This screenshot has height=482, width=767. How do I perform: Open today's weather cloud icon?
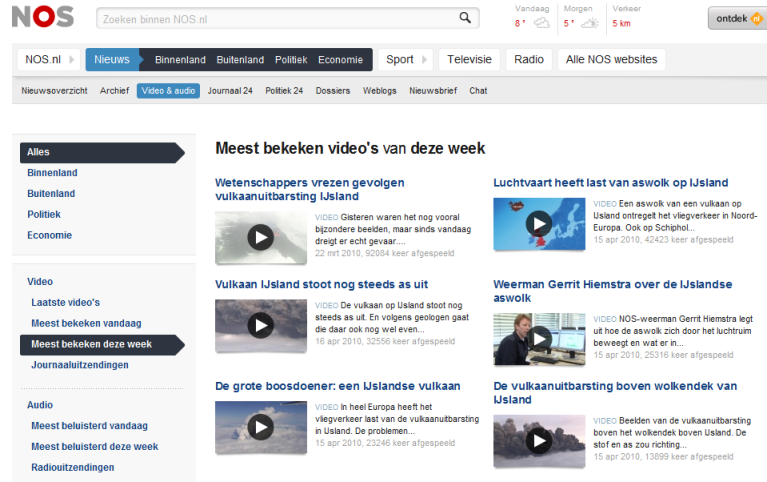click(541, 23)
